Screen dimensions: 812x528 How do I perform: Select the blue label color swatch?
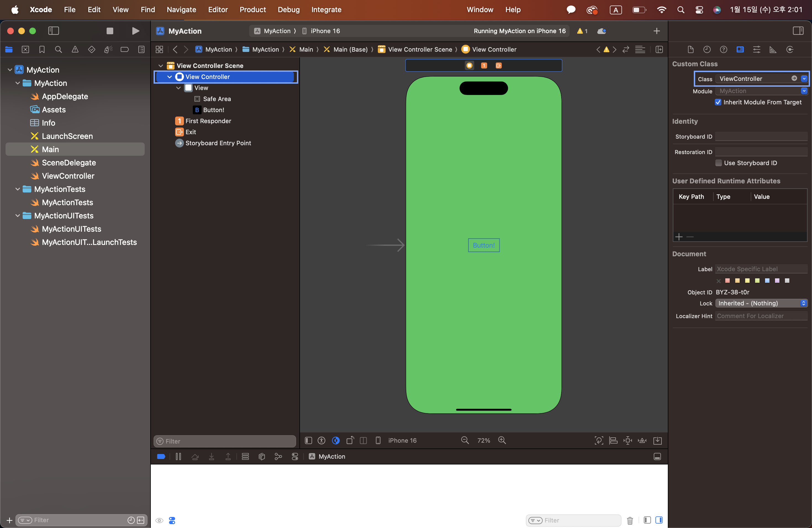pos(767,281)
